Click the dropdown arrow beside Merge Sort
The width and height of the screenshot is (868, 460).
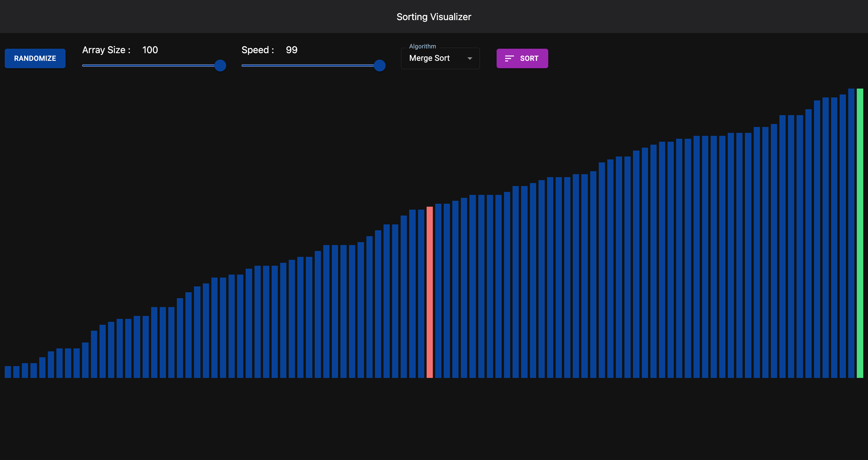coord(470,58)
